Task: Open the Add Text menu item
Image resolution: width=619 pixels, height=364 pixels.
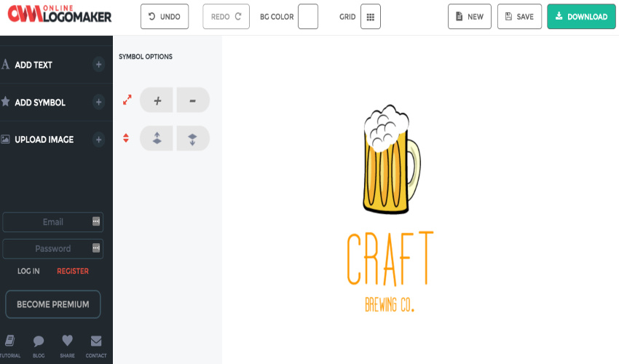Action: [33, 65]
